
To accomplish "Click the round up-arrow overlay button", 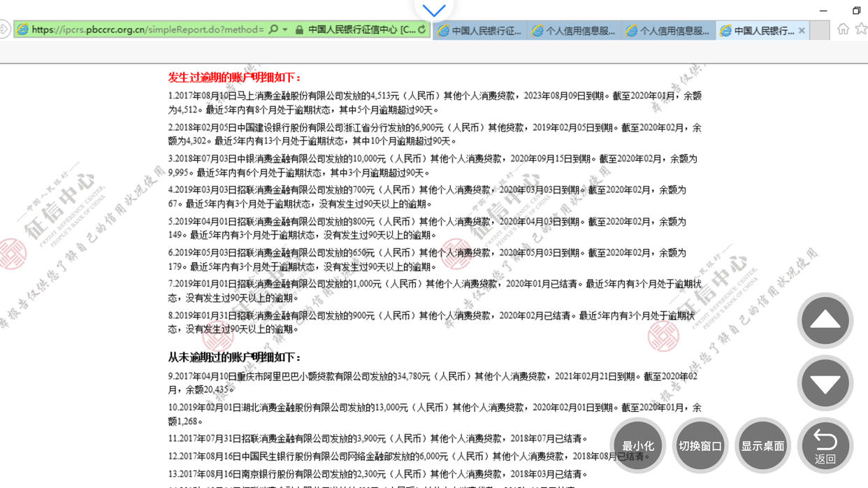I will point(825,321).
